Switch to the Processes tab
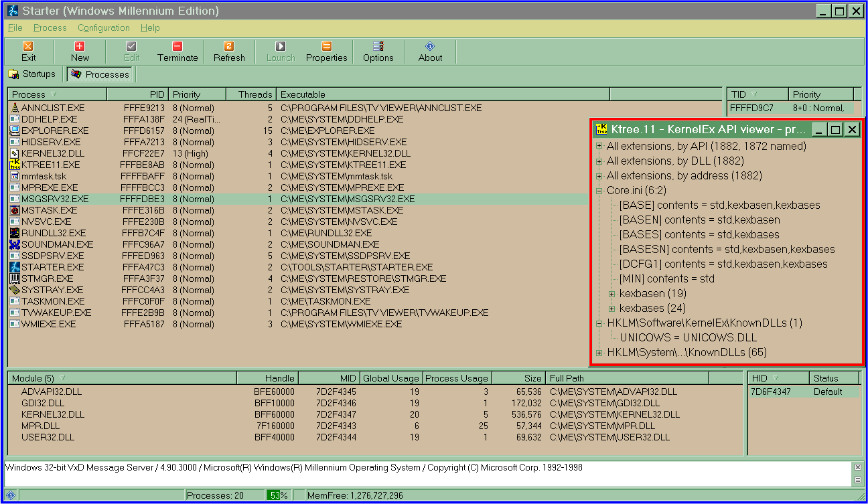This screenshot has width=868, height=504. (x=100, y=74)
